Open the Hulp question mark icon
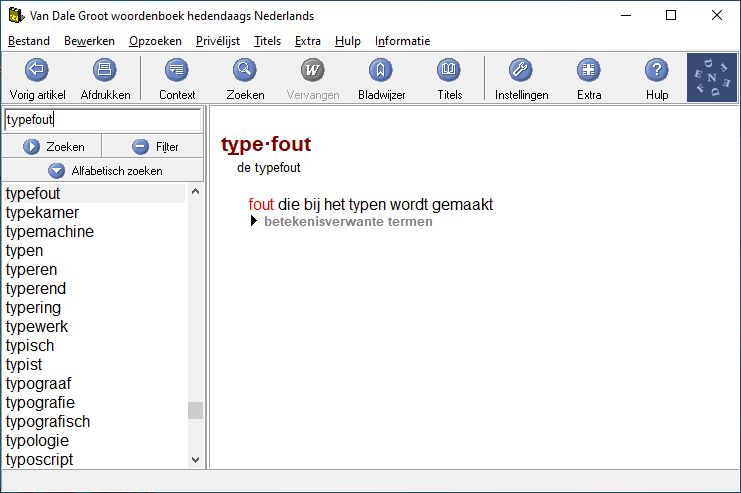741x493 pixels. [x=657, y=70]
